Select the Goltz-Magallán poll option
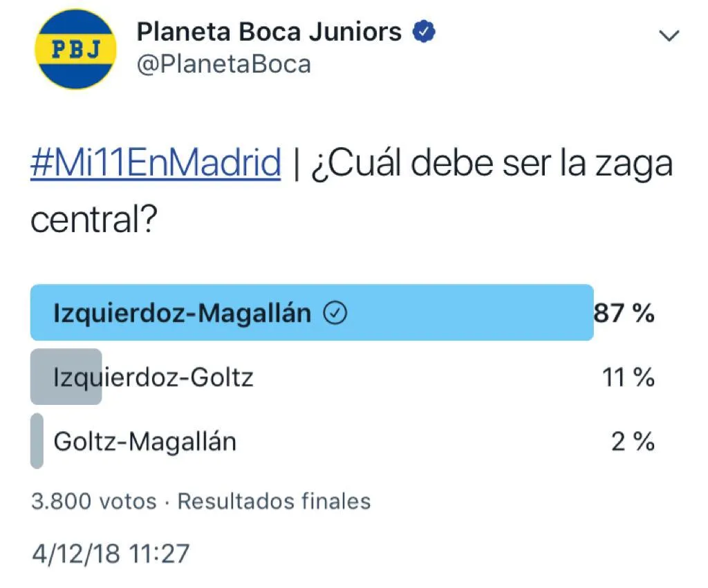The width and height of the screenshot is (708, 588). point(145,441)
